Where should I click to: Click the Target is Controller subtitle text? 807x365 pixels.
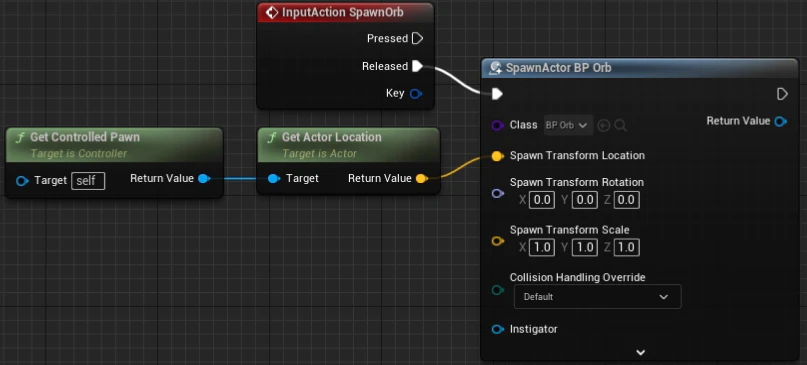[x=79, y=153]
